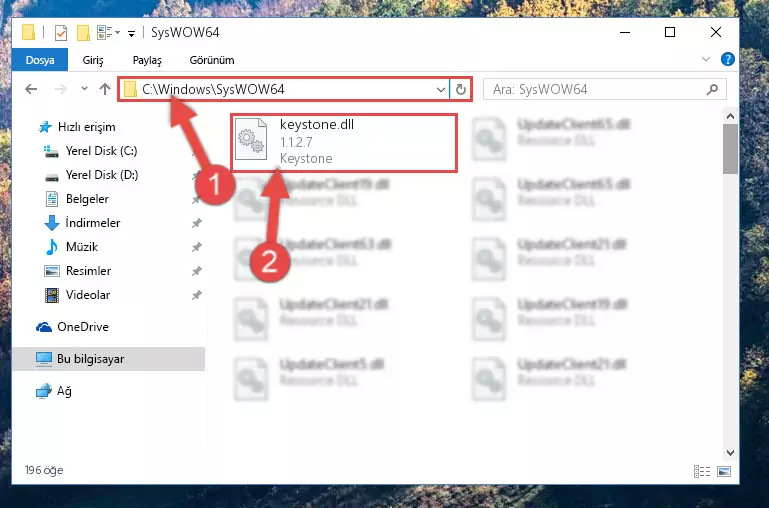Minimize the SysWOW64 window

625,32
